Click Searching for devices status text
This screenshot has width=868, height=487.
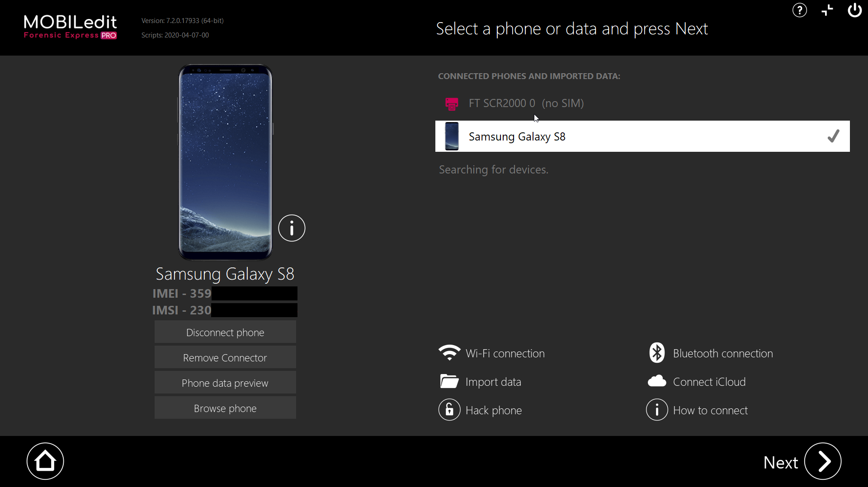[x=494, y=169]
